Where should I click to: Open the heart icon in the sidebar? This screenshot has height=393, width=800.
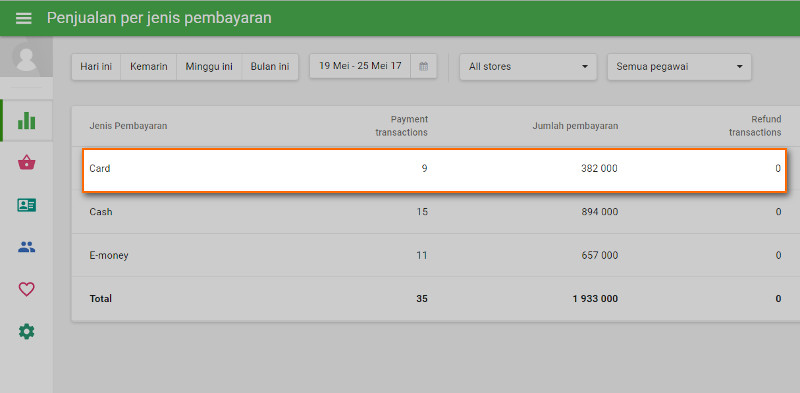[27, 289]
